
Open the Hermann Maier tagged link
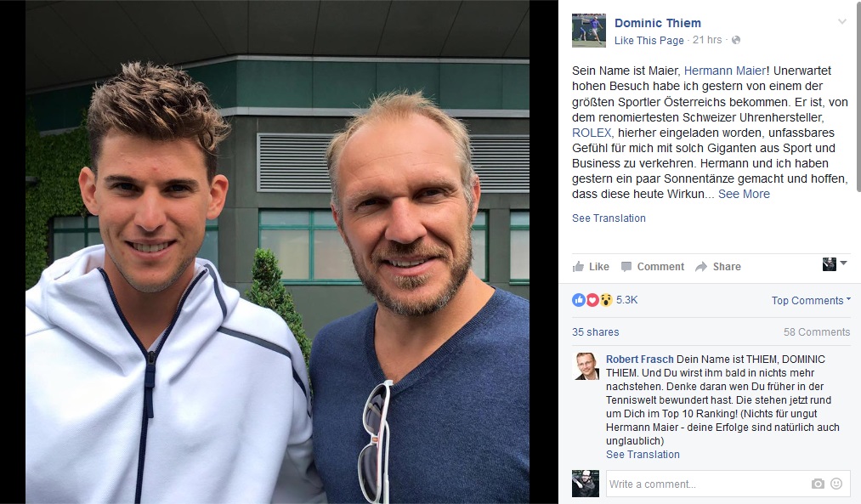click(x=725, y=71)
